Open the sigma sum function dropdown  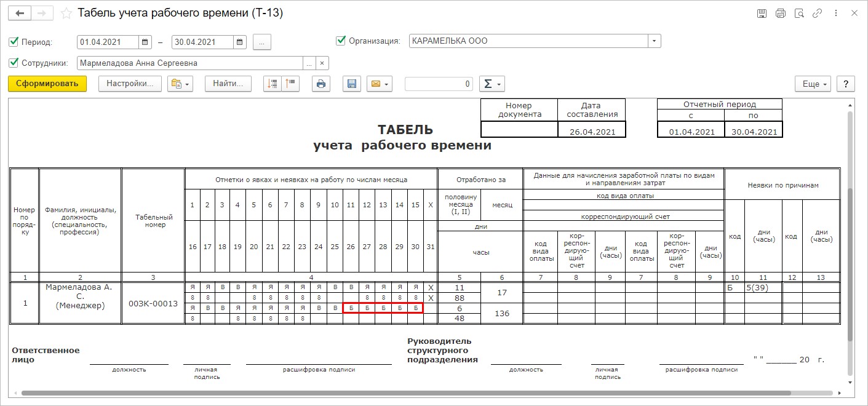(492, 84)
